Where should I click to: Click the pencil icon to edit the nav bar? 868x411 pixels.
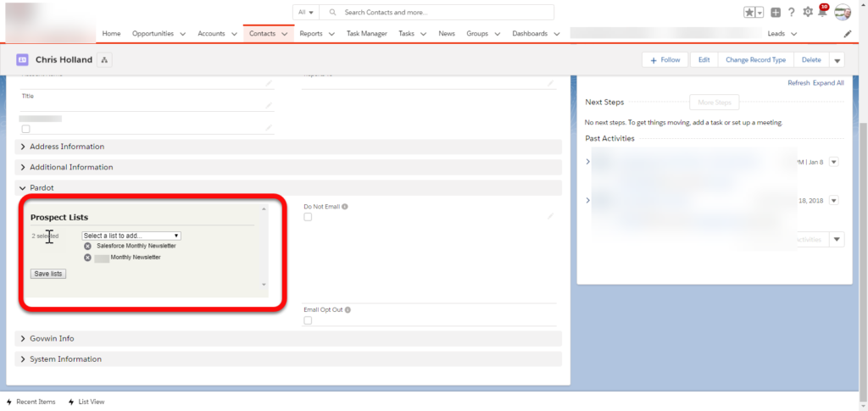(x=849, y=34)
